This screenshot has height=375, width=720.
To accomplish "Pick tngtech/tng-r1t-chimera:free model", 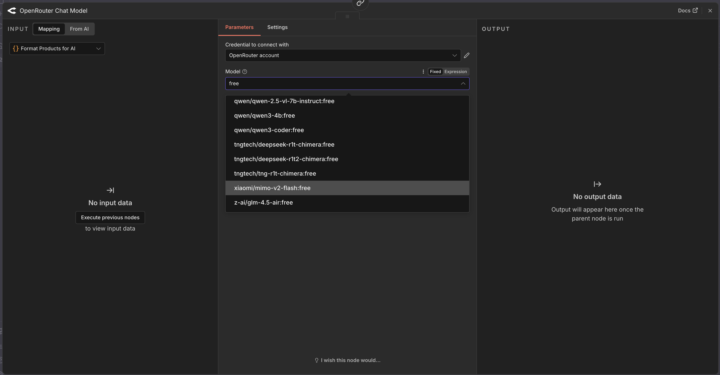I will [x=347, y=174].
